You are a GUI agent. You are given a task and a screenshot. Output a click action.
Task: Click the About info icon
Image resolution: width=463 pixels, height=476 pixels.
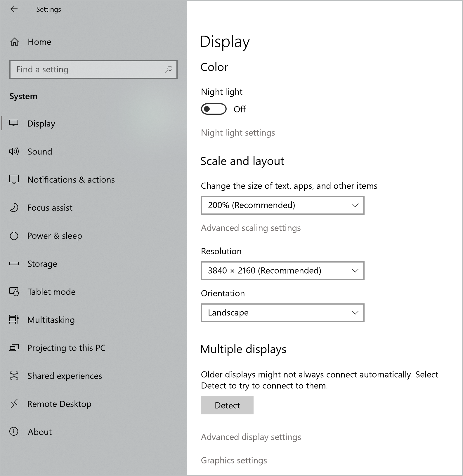14,432
